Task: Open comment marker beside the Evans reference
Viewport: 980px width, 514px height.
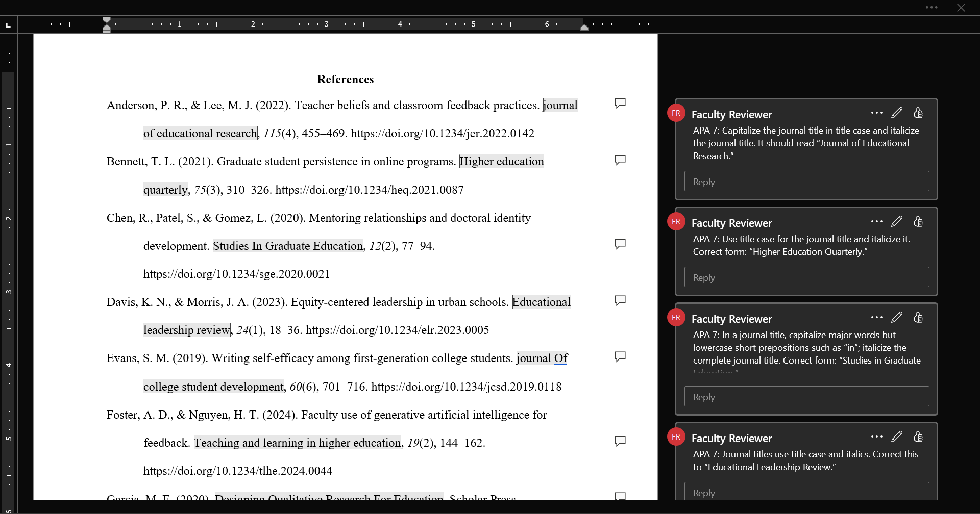Action: [620, 357]
